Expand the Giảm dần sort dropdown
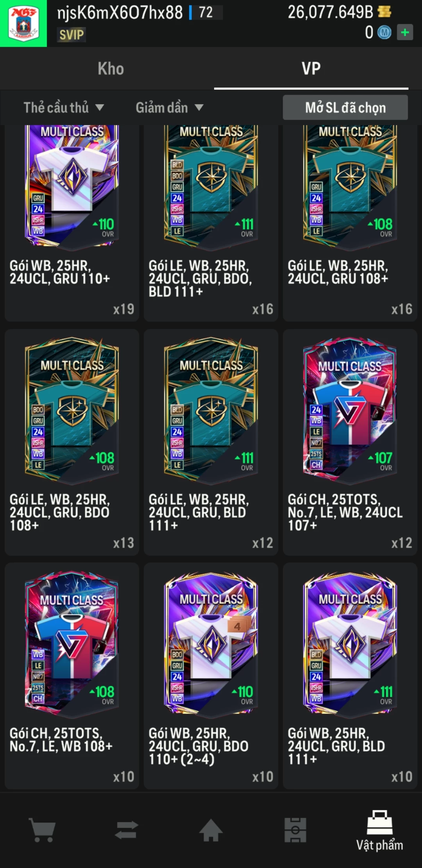 [170, 108]
